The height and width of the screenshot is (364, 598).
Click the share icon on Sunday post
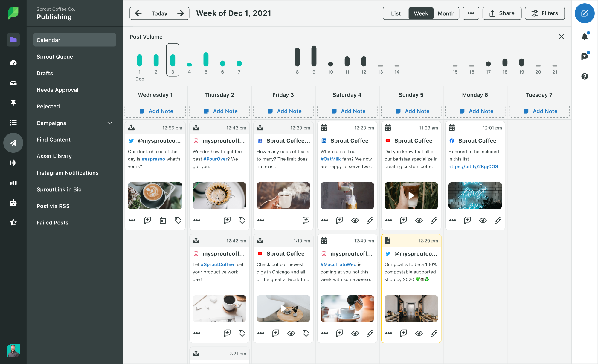click(x=403, y=220)
